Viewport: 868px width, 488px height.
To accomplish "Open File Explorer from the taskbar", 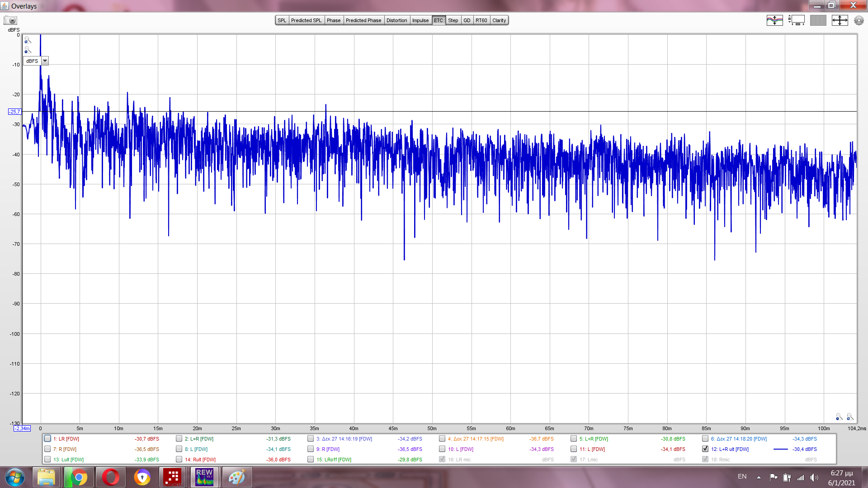I will point(46,477).
